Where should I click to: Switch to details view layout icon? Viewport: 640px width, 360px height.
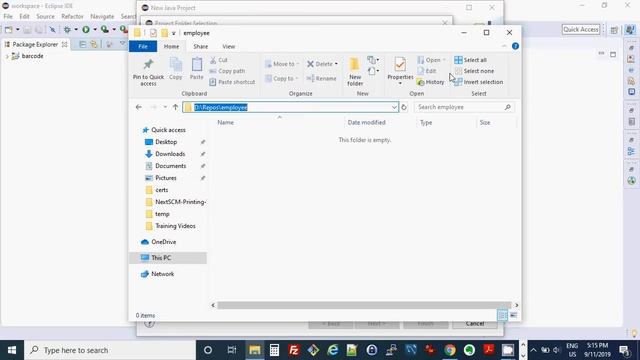[502, 315]
